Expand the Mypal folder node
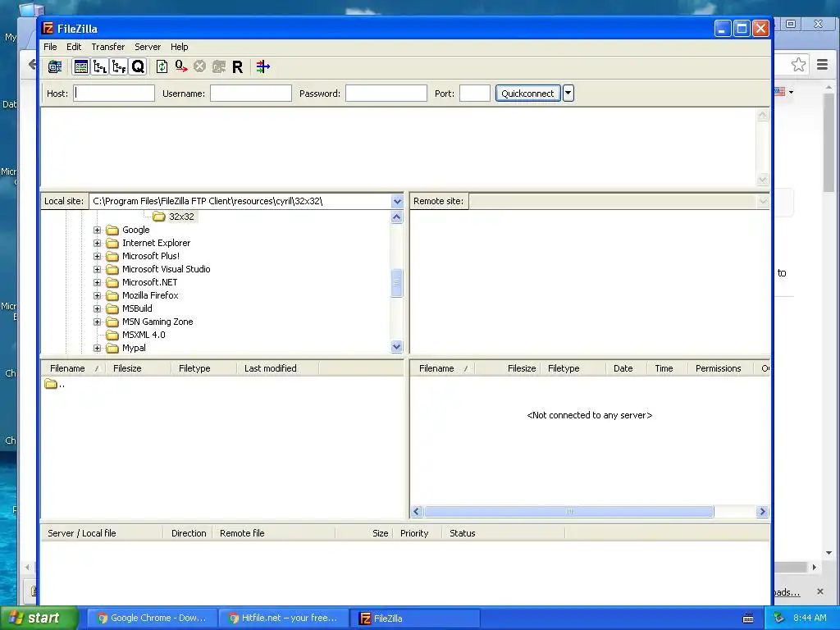840x630 pixels. point(97,348)
